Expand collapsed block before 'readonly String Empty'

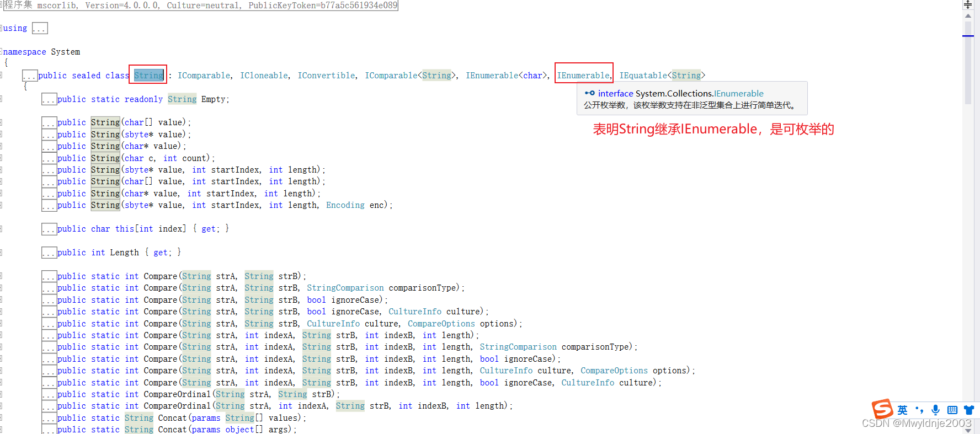click(x=49, y=99)
